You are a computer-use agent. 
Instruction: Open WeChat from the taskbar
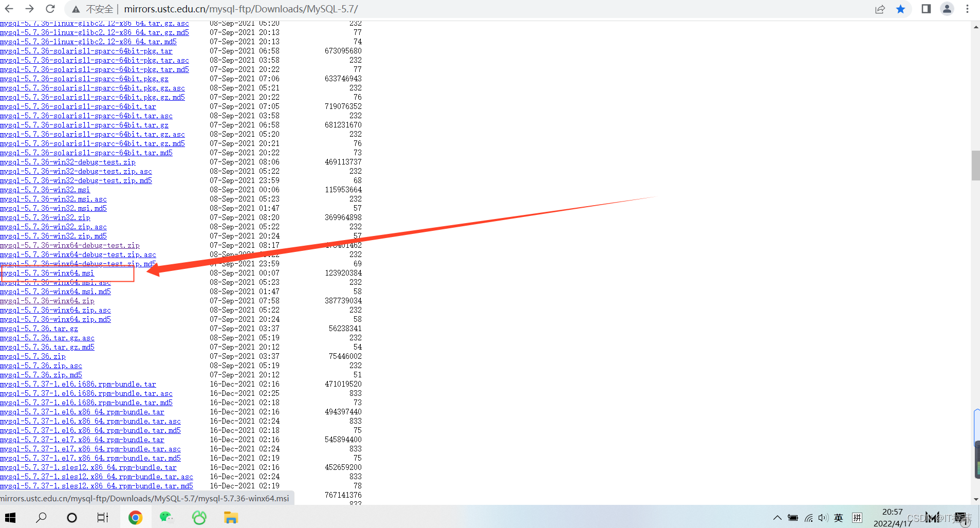click(167, 517)
